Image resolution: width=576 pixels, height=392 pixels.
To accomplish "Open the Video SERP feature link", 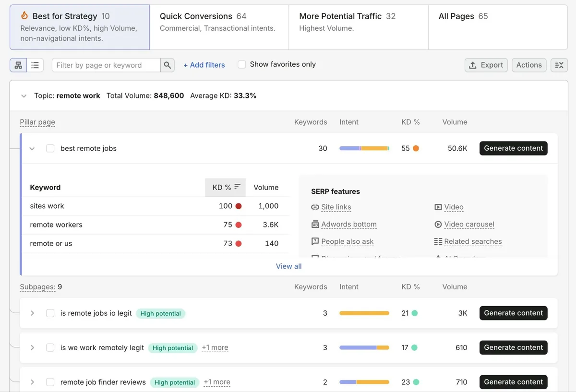I will [x=454, y=207].
